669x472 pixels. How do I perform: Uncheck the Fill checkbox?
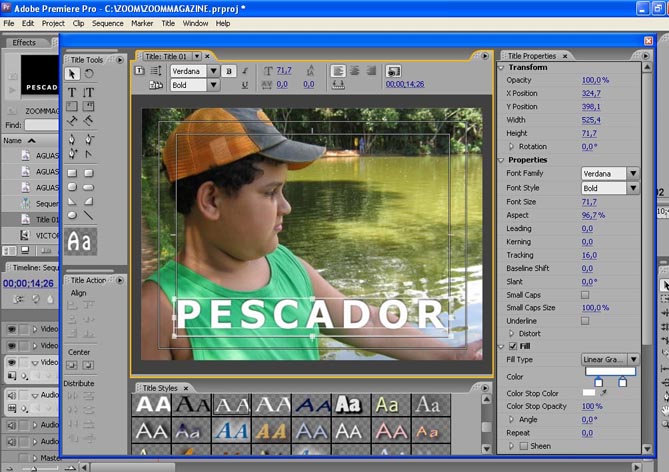coord(512,346)
